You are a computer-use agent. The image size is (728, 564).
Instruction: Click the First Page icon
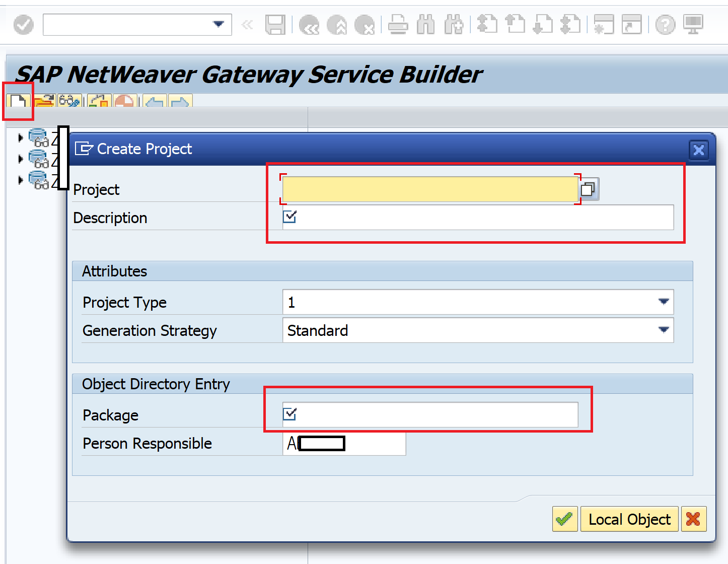coord(487,24)
